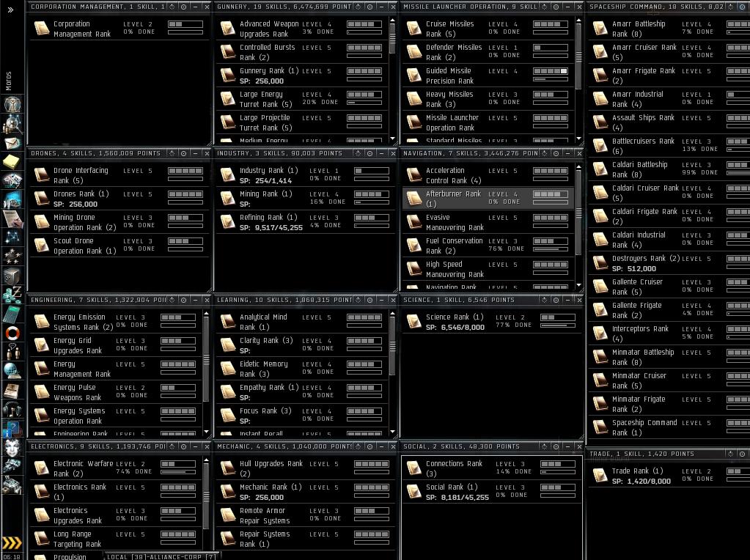This screenshot has height=560, width=750.
Task: Click the Trade Rank skill entry
Action: click(x=669, y=476)
